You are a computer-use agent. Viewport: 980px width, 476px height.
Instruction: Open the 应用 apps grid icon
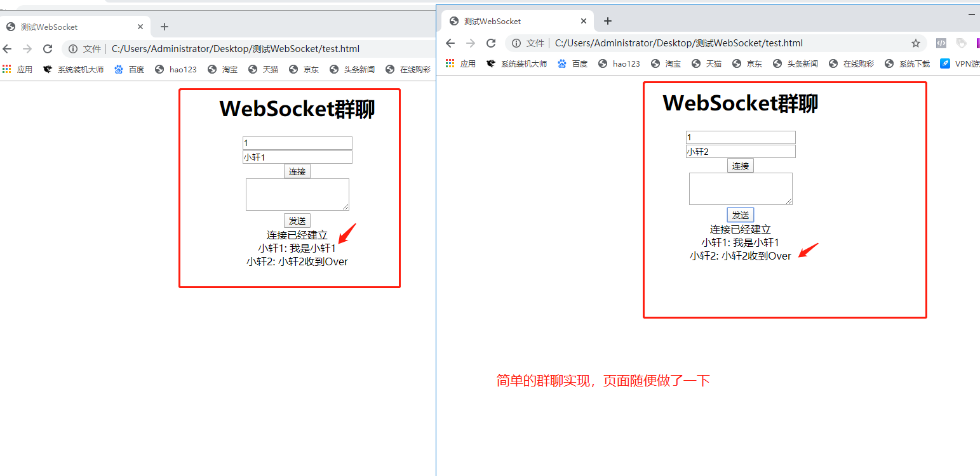coord(7,69)
